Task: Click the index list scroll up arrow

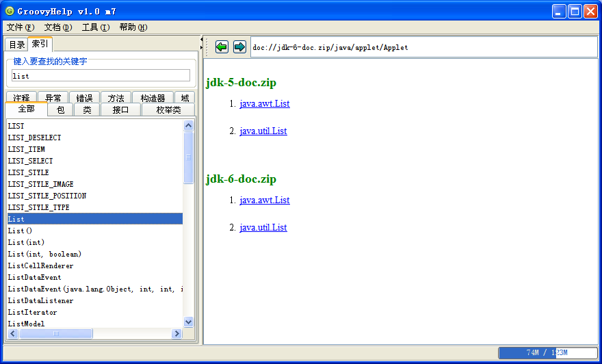Action: (x=188, y=125)
